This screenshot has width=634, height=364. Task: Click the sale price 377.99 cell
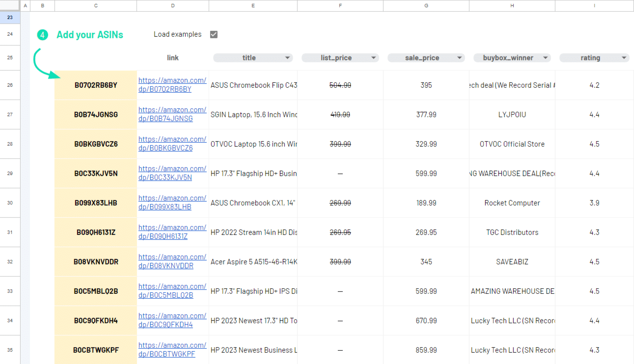coord(426,115)
